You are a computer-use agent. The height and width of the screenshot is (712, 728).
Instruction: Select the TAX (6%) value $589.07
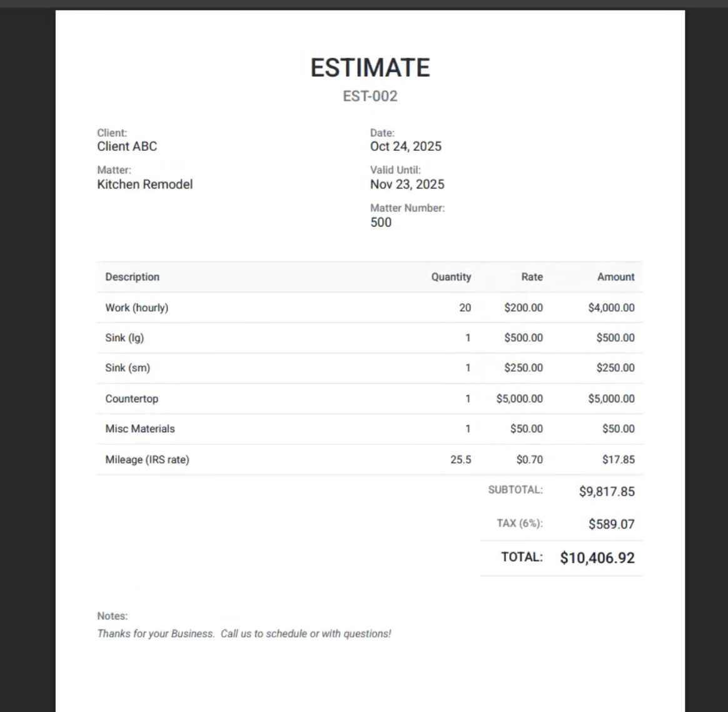(x=611, y=524)
